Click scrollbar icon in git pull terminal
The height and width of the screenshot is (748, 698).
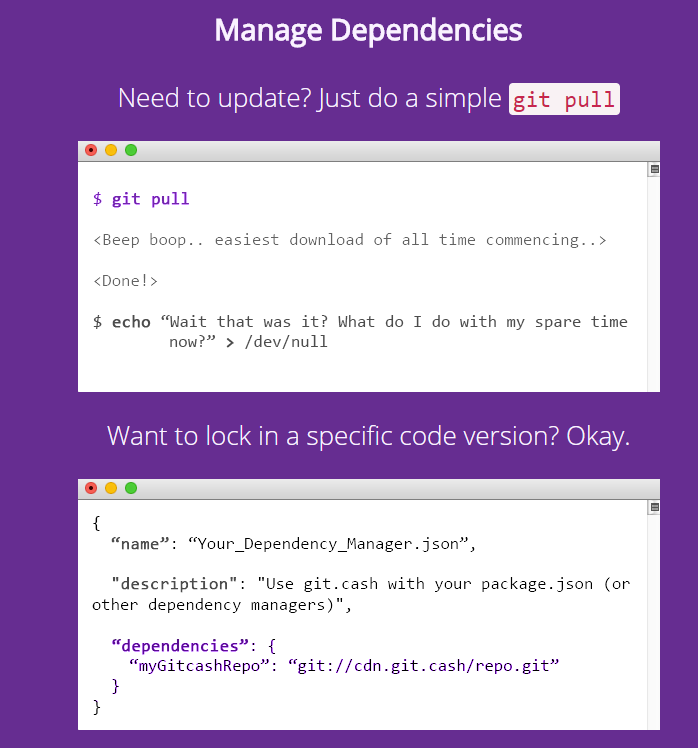tap(655, 169)
